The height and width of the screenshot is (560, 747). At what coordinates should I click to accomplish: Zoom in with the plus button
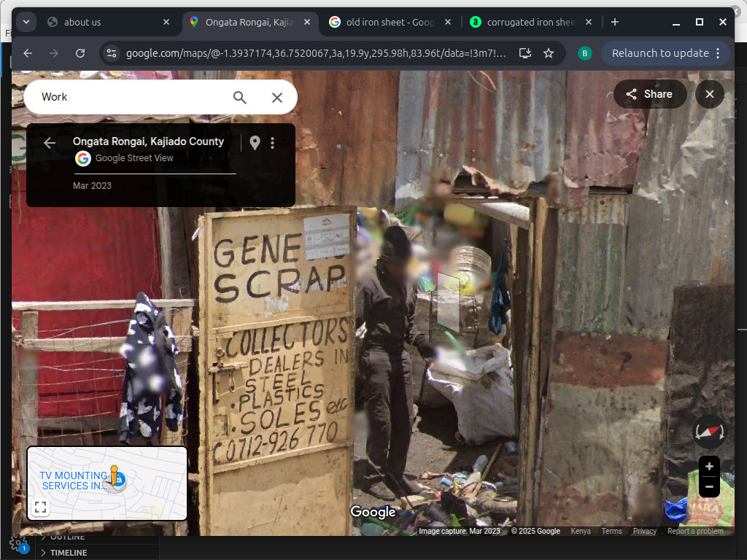coord(709,467)
